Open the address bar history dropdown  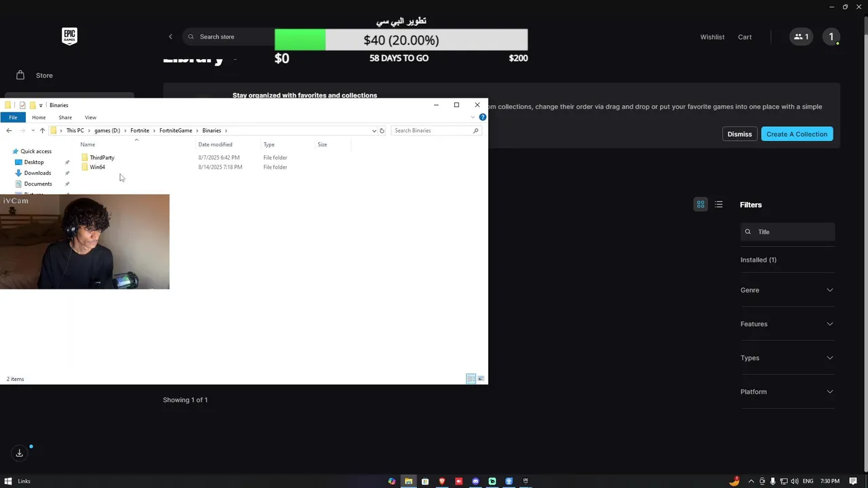pos(374,130)
